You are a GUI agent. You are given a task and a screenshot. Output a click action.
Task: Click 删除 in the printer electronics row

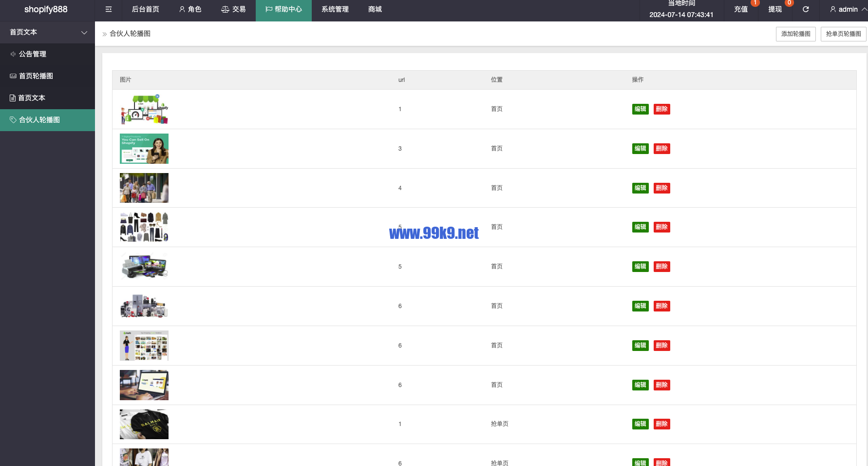tap(662, 267)
